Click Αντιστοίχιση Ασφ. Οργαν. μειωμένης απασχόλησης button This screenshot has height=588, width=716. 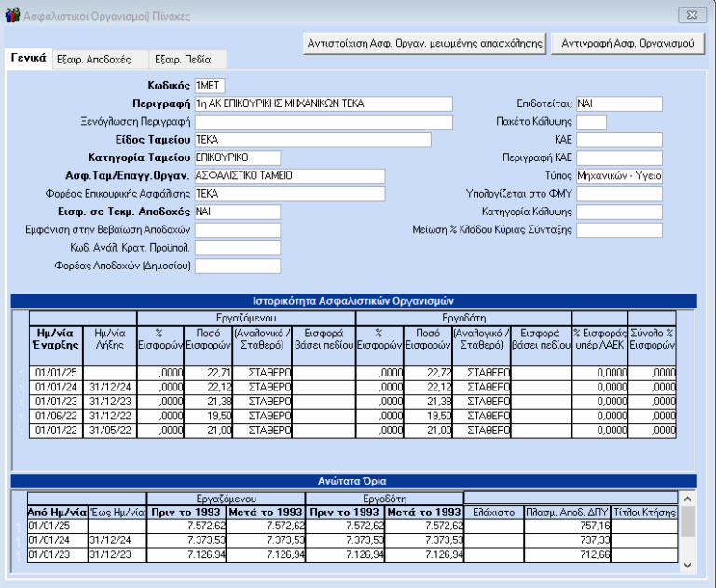click(425, 43)
